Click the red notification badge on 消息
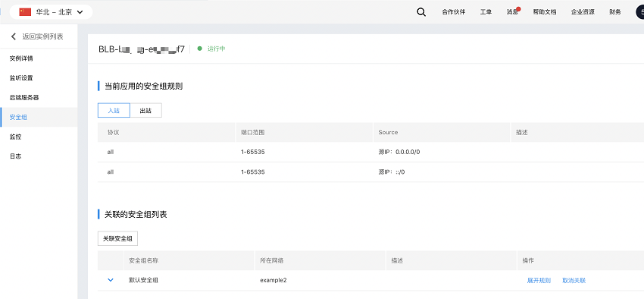The image size is (644, 299). (x=518, y=9)
